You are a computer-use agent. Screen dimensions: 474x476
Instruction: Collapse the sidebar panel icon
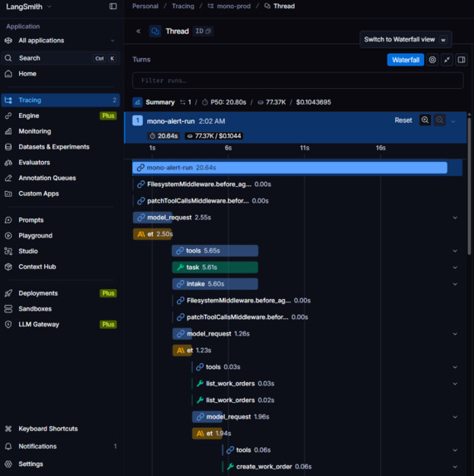pyautogui.click(x=113, y=6)
